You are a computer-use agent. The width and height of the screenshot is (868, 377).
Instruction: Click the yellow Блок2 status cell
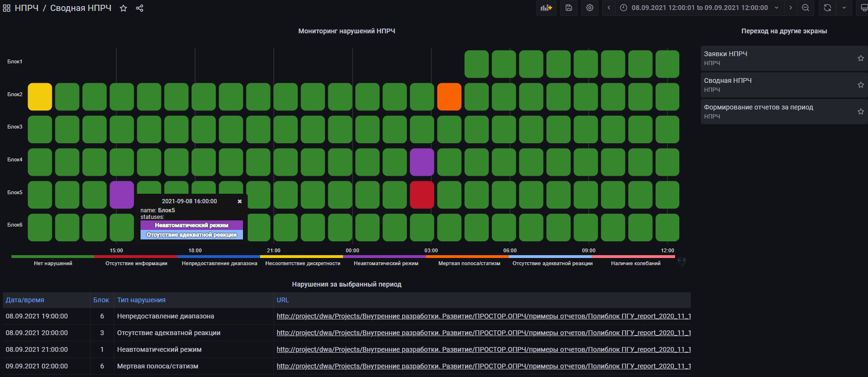40,97
